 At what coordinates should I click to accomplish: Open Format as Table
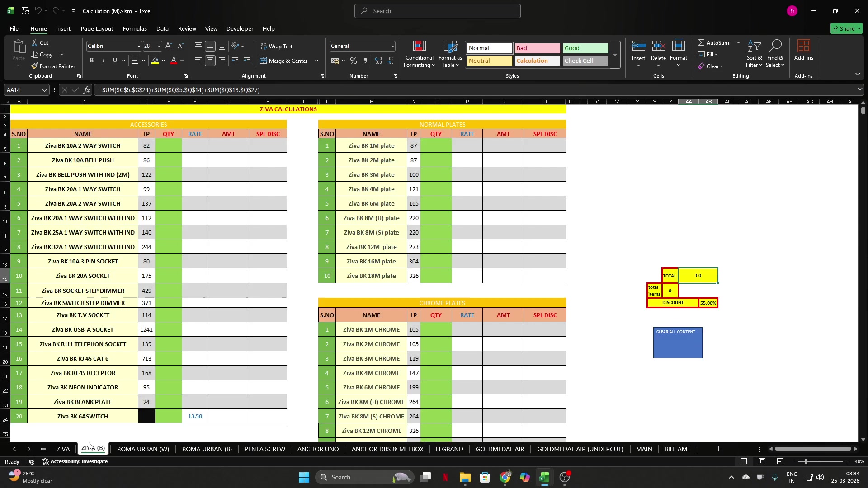pos(450,54)
